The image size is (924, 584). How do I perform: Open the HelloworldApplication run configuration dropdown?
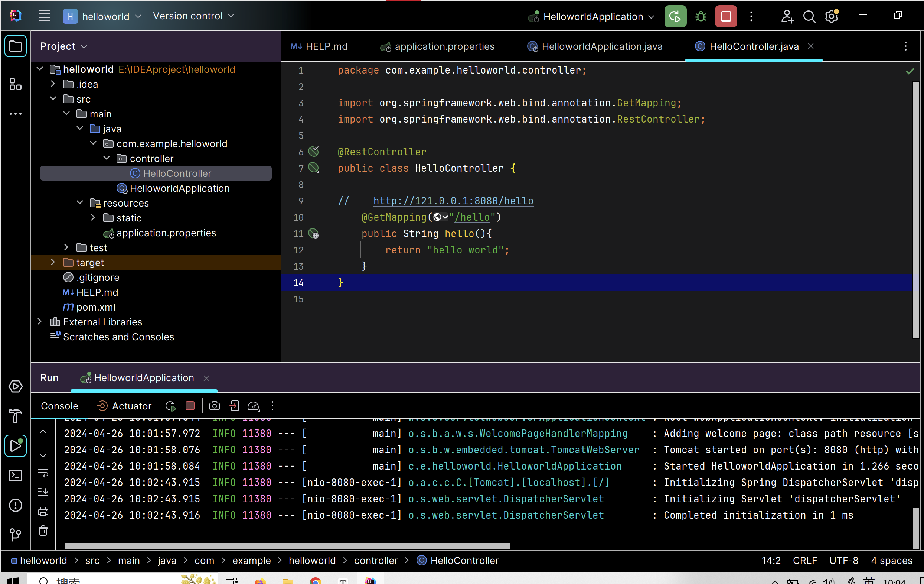pyautogui.click(x=593, y=16)
